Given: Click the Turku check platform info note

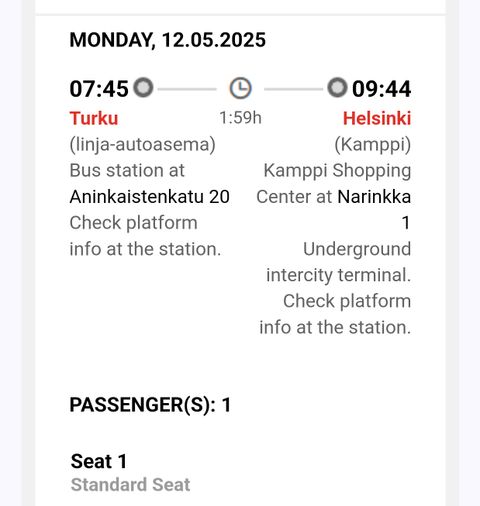Looking at the screenshot, I should coord(145,236).
